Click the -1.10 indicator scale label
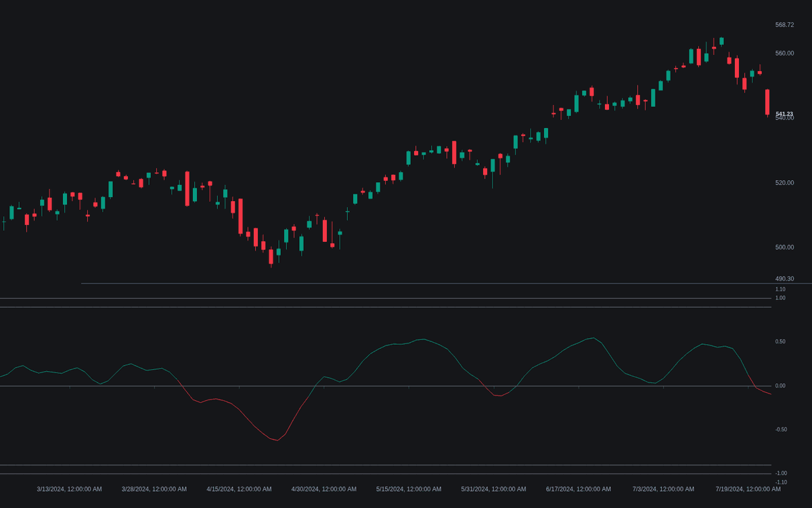Viewport: 812px width, 508px height. pyautogui.click(x=780, y=482)
